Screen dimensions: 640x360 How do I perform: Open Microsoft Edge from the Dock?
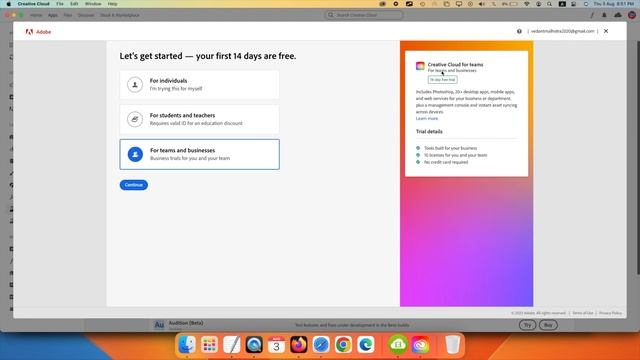365,345
